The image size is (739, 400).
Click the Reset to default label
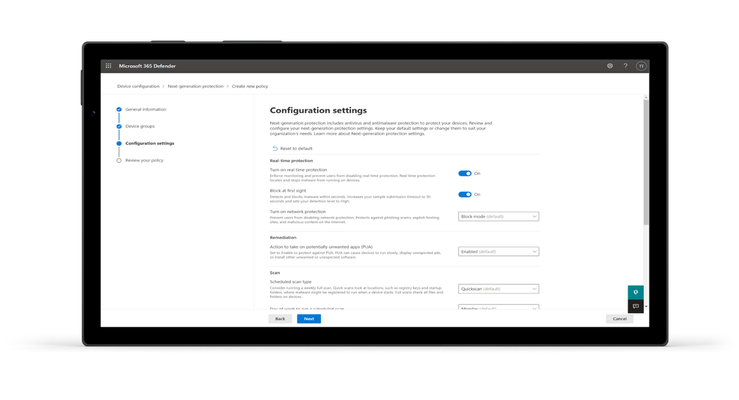tap(296, 148)
